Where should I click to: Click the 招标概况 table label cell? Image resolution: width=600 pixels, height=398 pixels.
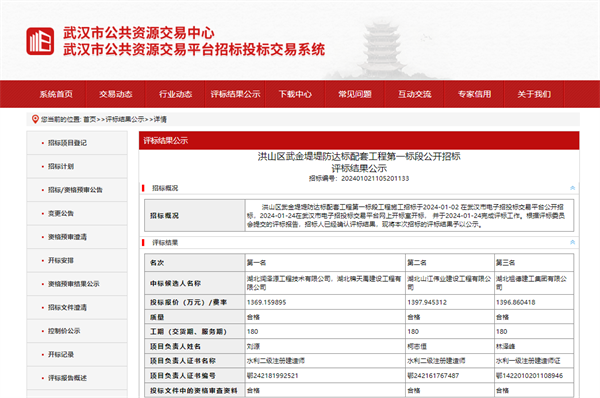point(195,215)
